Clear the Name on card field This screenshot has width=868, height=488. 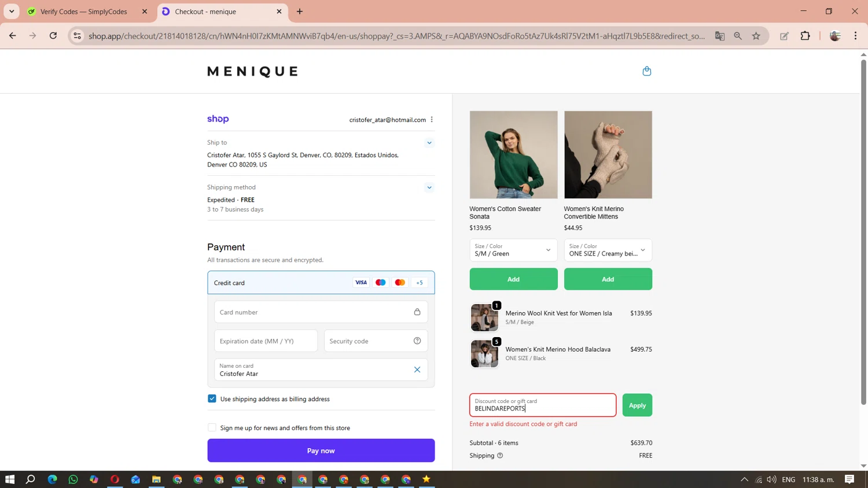coord(417,369)
